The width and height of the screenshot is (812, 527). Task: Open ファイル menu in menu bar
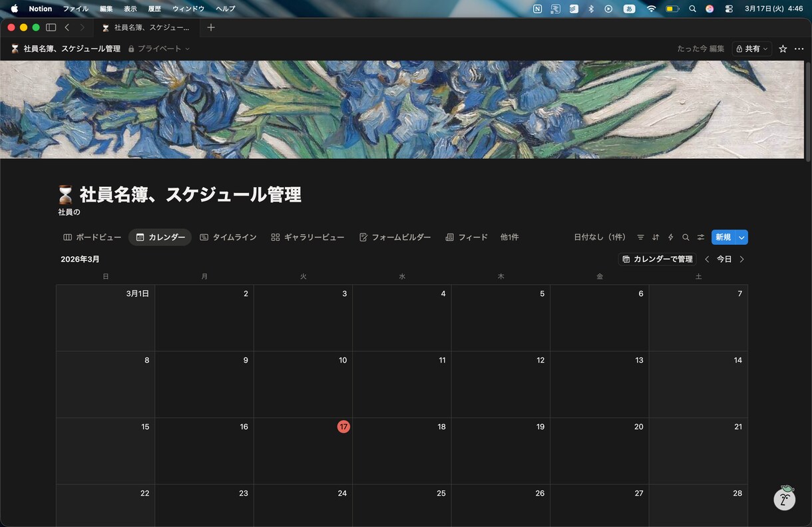point(75,9)
